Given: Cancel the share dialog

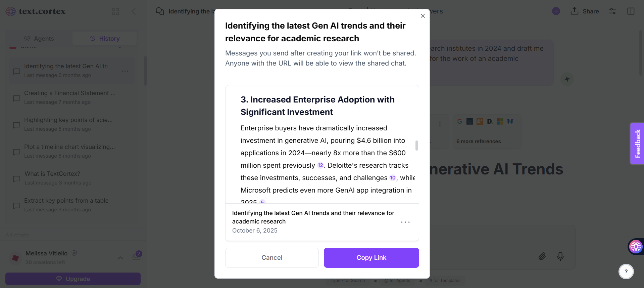Looking at the screenshot, I should tap(272, 258).
